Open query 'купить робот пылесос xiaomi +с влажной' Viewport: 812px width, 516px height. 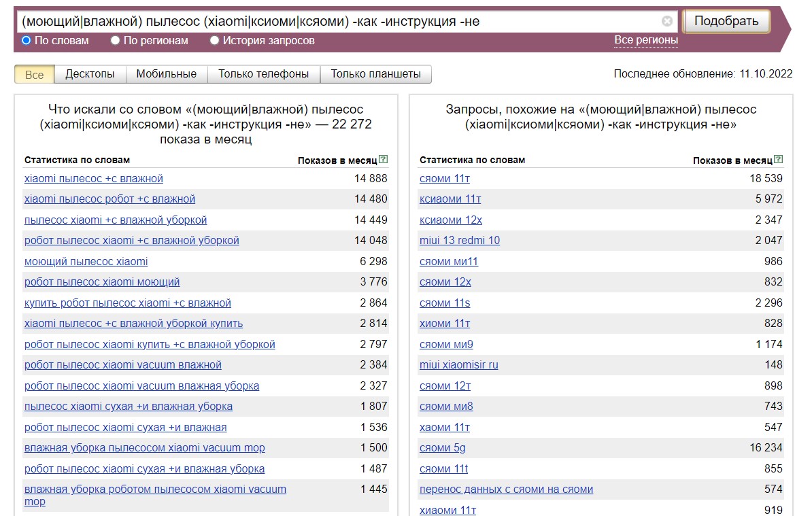point(127,303)
